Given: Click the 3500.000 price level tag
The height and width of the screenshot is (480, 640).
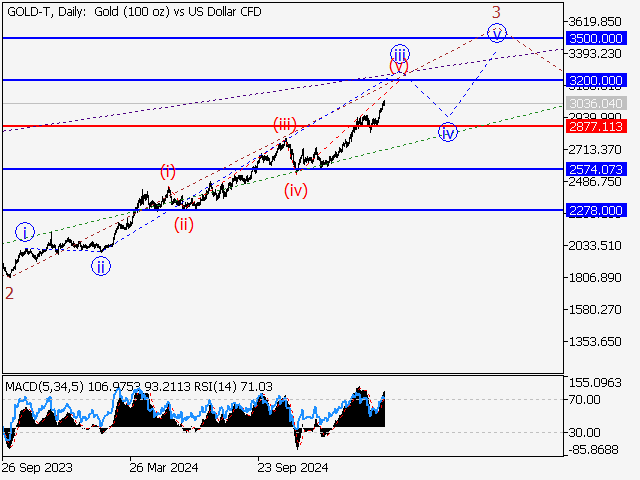Looking at the screenshot, I should click(596, 38).
